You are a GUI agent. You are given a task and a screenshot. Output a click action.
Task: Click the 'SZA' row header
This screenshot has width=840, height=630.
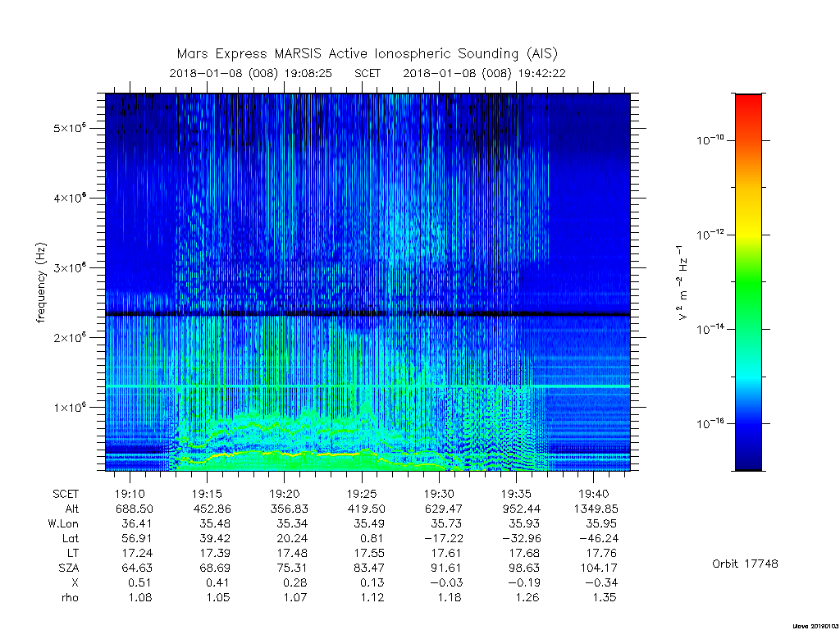point(69,568)
